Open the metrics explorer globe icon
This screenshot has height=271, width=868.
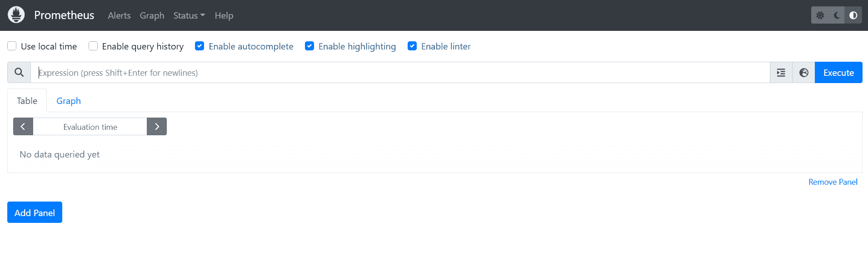(x=803, y=72)
